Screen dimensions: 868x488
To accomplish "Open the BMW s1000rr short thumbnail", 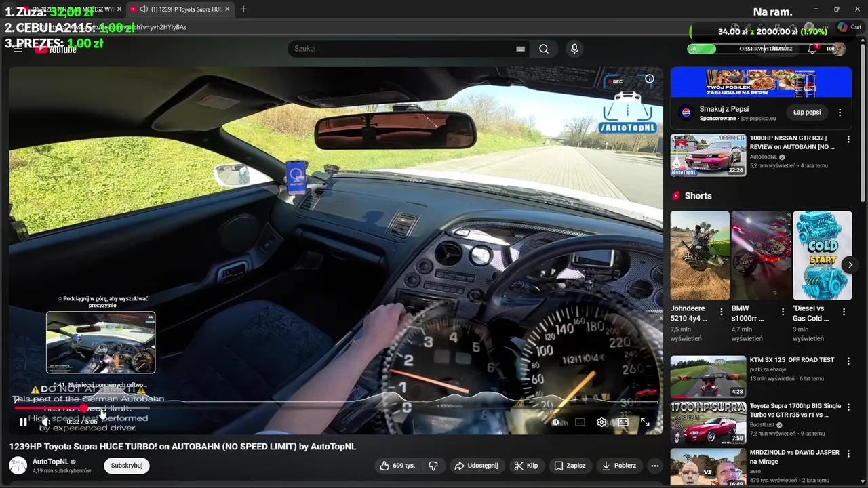I will click(761, 256).
